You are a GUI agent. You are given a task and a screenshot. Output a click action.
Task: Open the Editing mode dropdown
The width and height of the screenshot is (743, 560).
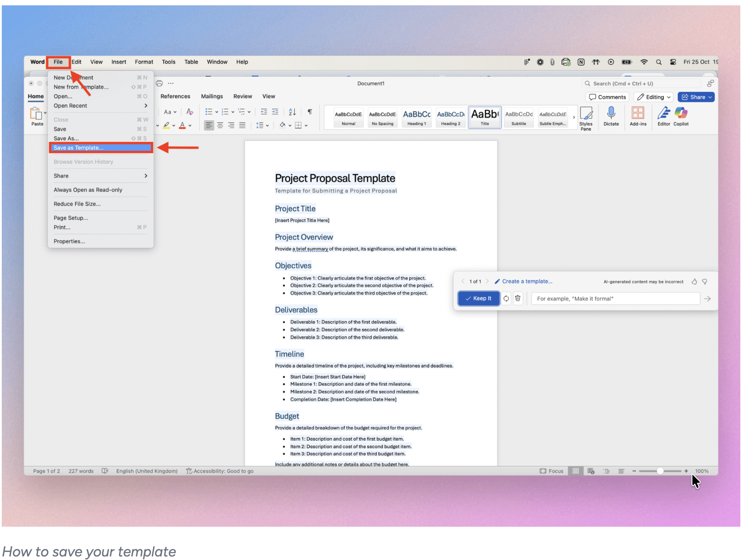click(x=653, y=97)
